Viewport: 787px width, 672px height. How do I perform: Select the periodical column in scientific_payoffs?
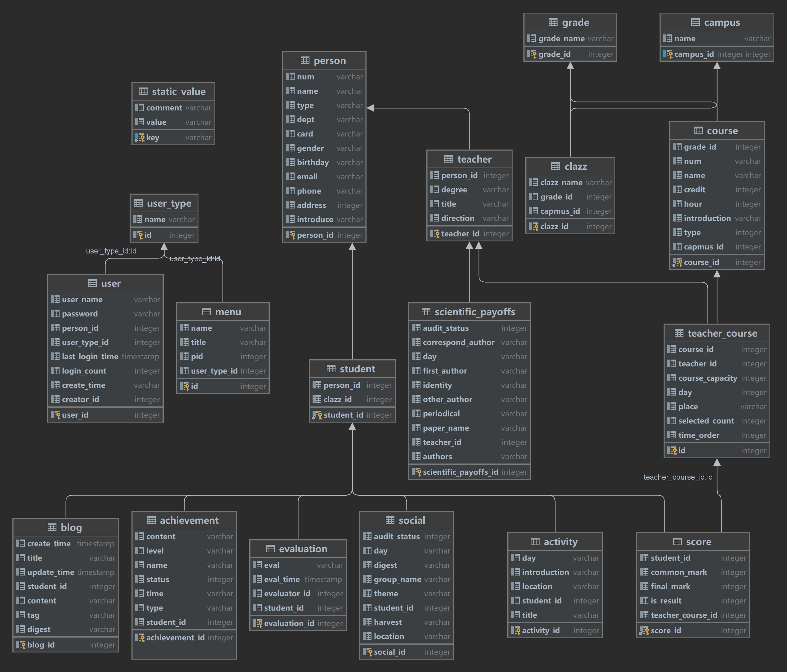(469, 414)
